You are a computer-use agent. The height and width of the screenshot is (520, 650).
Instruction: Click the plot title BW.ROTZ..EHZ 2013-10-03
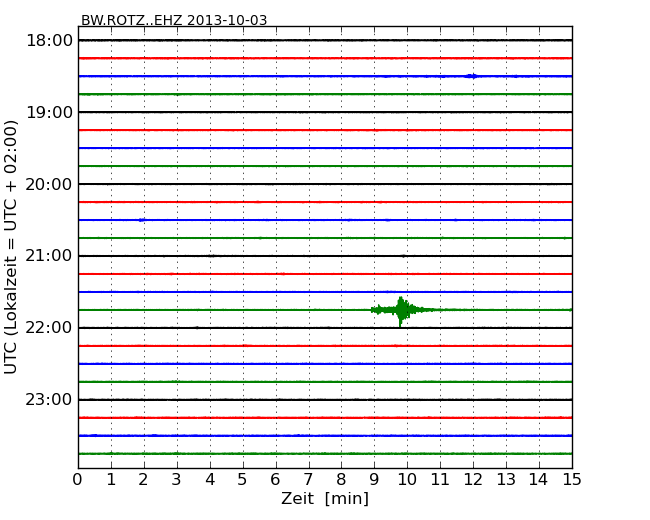(174, 20)
